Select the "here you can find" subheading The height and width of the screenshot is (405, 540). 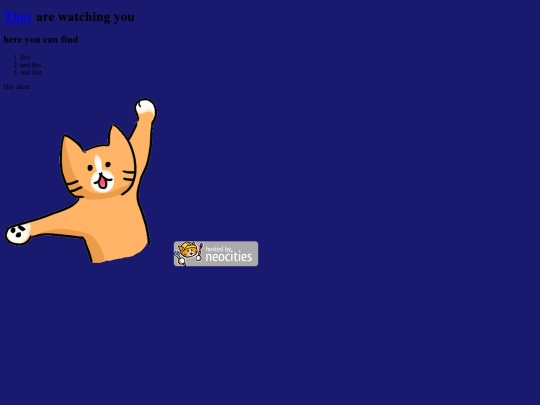pos(41,40)
